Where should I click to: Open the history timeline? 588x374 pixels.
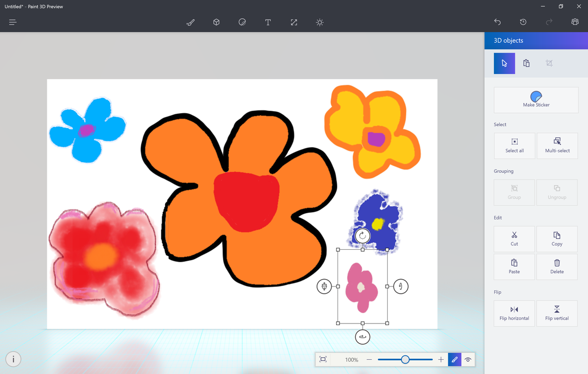pyautogui.click(x=523, y=22)
